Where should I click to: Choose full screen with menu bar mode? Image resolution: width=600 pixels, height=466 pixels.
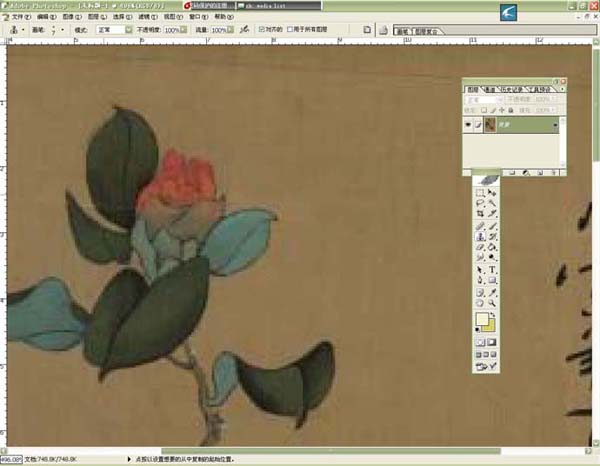click(486, 355)
